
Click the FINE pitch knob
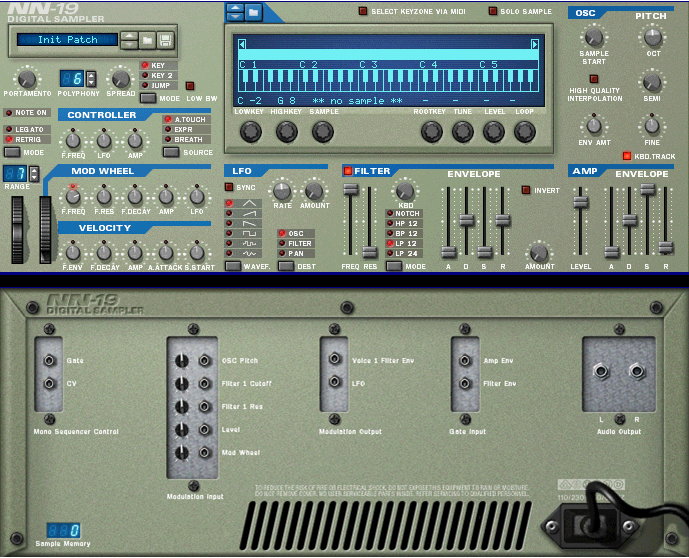point(652,126)
